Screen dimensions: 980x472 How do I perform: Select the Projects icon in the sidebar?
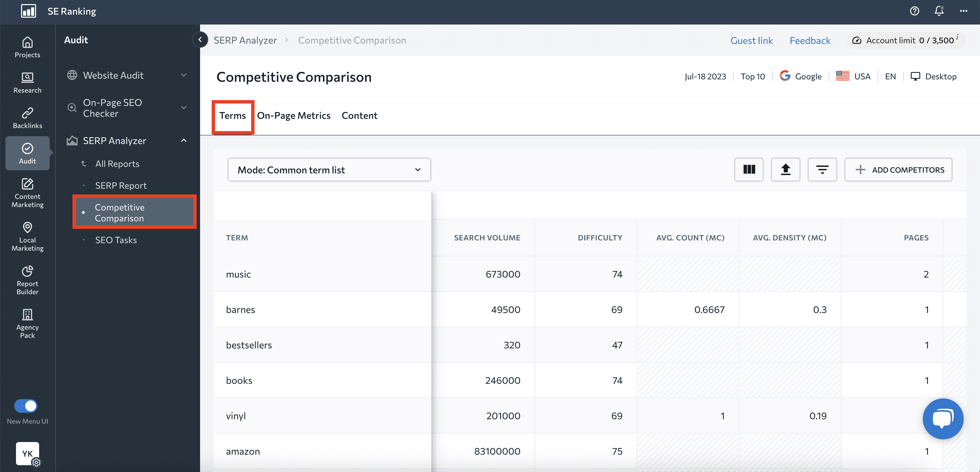coord(27,46)
